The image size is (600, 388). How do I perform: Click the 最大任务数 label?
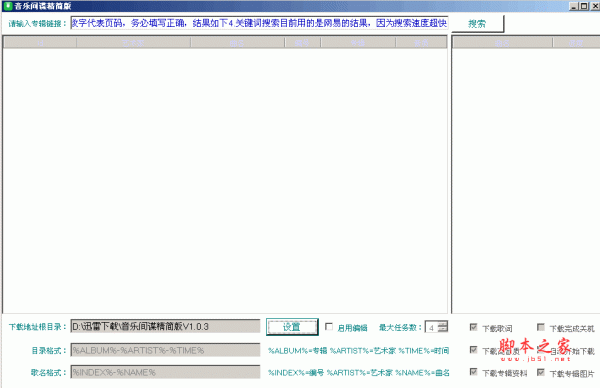[400, 328]
